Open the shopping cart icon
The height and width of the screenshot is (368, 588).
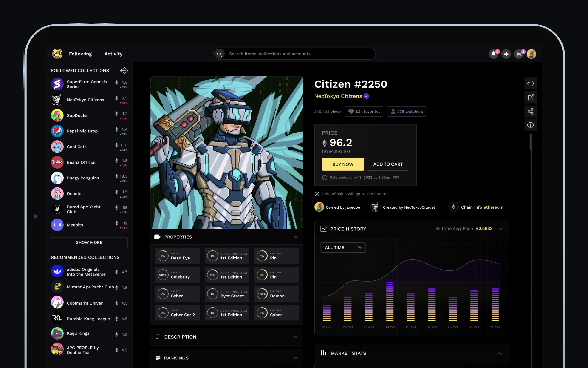point(519,54)
